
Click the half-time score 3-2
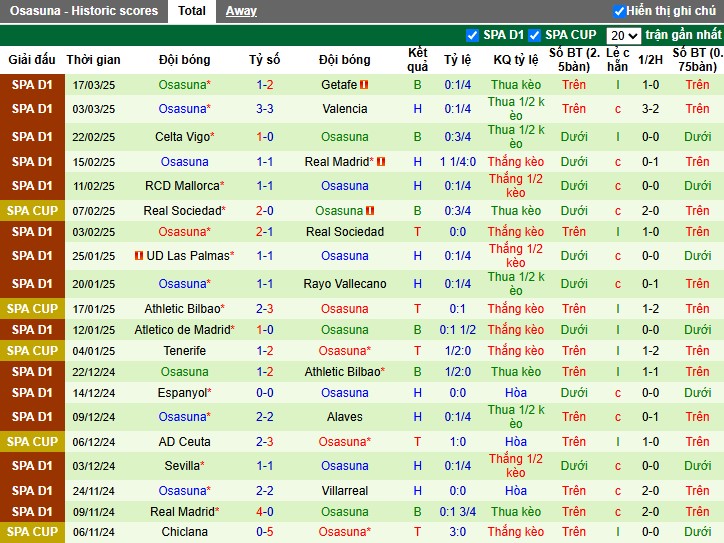[650, 109]
